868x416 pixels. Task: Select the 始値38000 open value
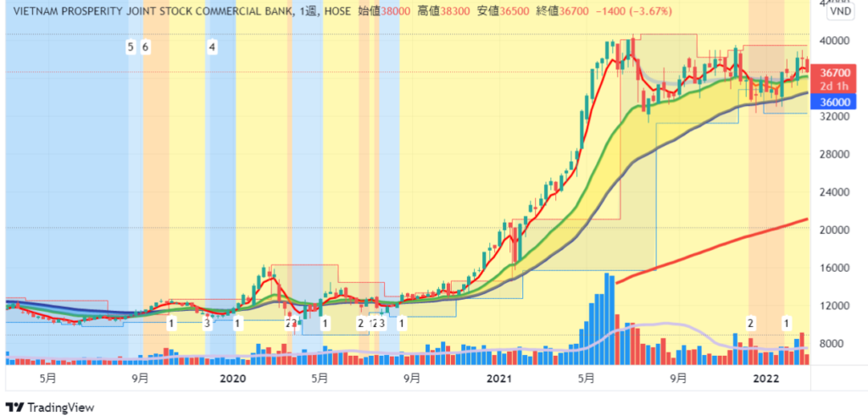click(x=384, y=11)
